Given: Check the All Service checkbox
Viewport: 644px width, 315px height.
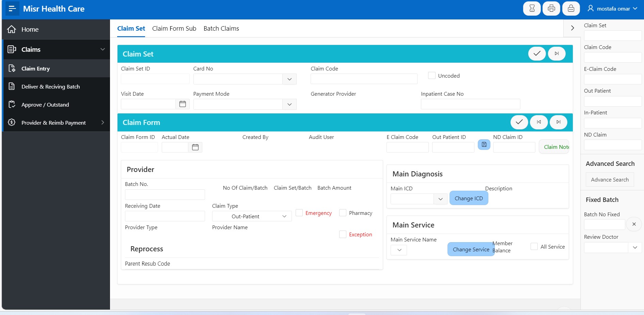Looking at the screenshot, I should coord(534,247).
